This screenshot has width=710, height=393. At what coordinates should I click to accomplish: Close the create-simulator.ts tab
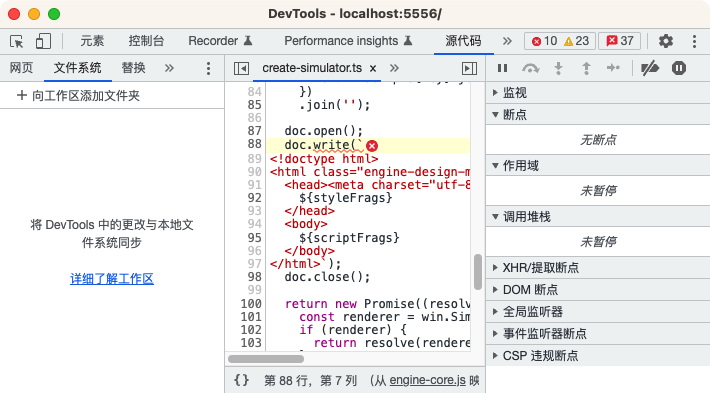[373, 68]
